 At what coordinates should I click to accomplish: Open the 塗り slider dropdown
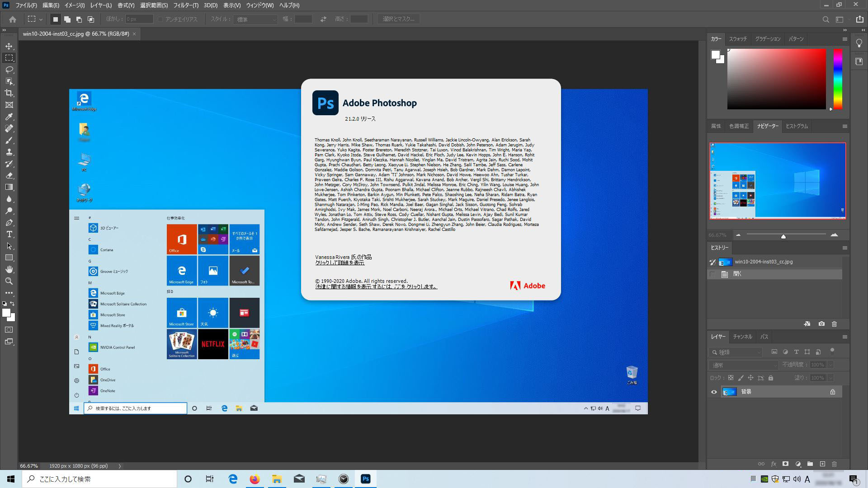click(830, 378)
